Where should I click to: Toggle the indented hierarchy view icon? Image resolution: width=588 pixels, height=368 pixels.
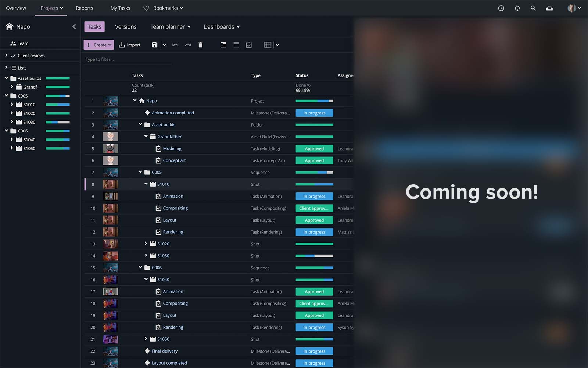tap(223, 45)
